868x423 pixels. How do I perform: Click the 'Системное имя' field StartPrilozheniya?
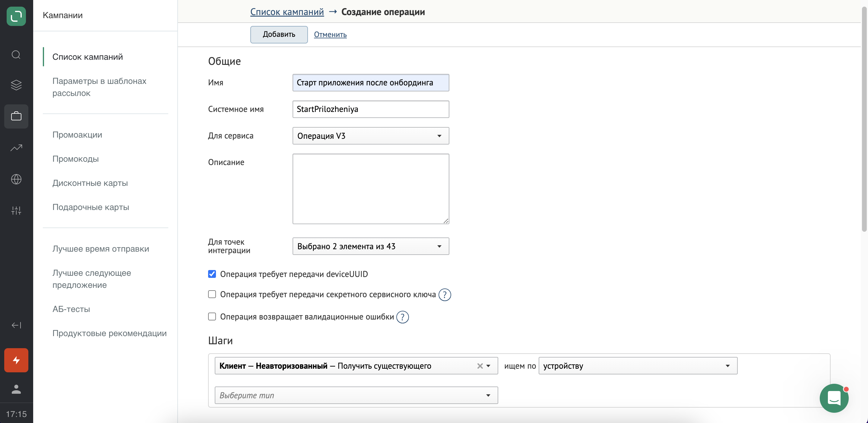click(x=371, y=109)
